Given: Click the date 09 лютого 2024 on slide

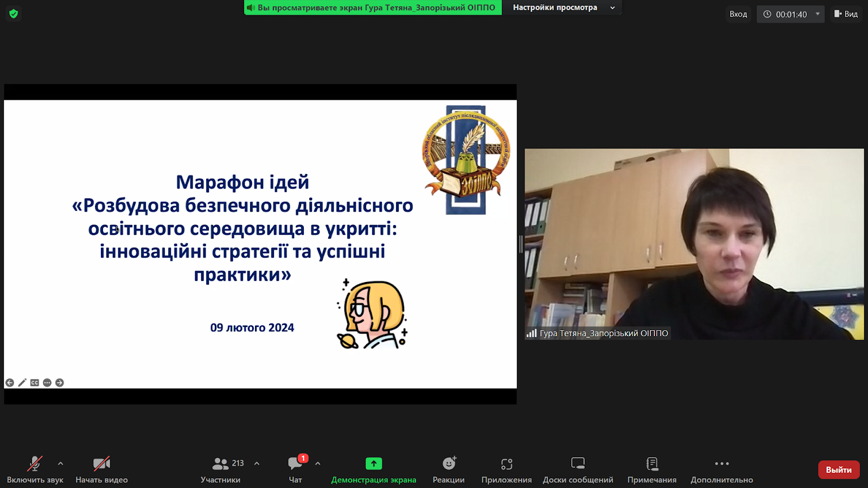Looking at the screenshot, I should click(252, 328).
